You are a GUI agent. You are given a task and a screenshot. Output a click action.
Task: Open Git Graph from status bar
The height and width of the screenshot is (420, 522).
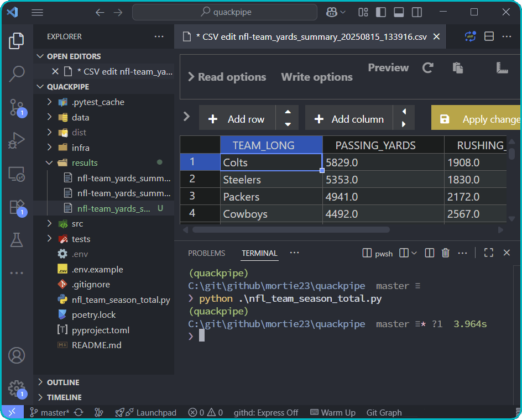click(384, 413)
